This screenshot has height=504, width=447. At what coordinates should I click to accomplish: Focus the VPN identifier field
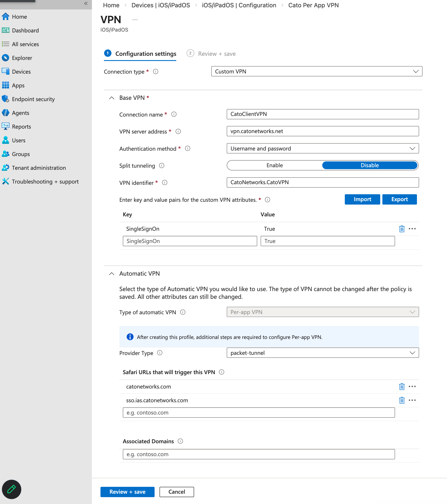(323, 182)
